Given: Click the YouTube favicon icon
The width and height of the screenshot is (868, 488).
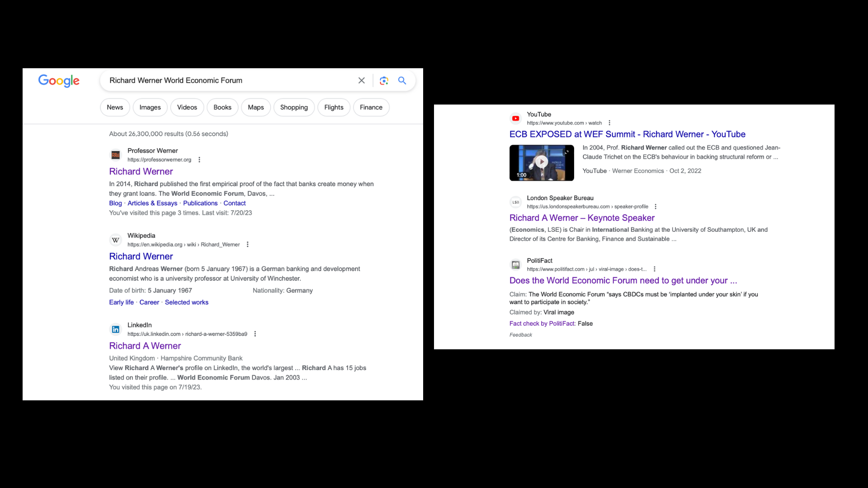Looking at the screenshot, I should click(x=515, y=118).
